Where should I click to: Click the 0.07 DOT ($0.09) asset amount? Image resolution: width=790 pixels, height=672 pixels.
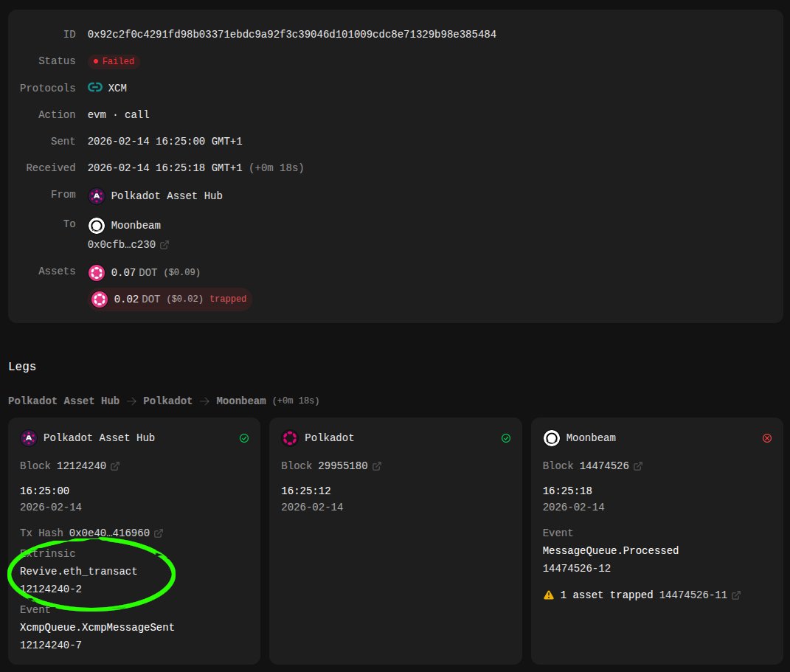click(x=156, y=272)
